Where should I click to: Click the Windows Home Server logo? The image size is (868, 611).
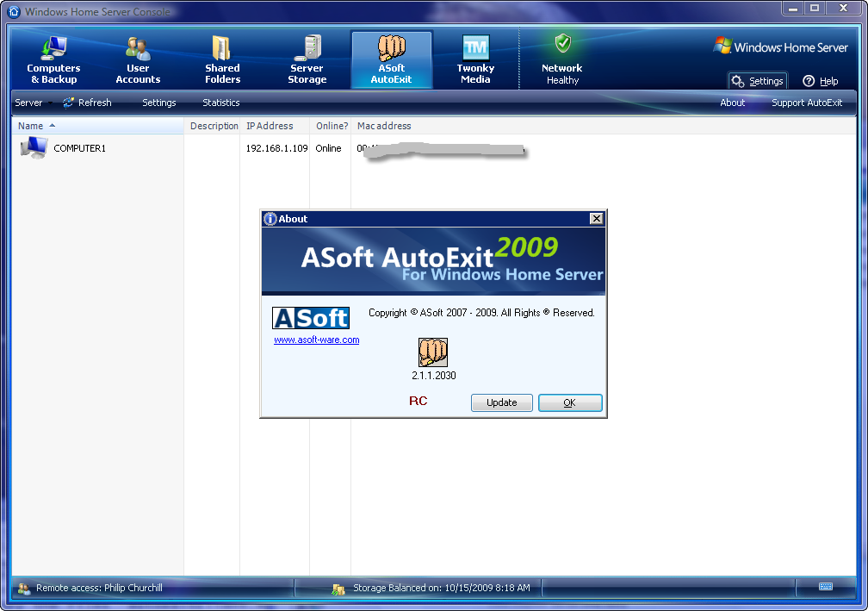tap(780, 47)
